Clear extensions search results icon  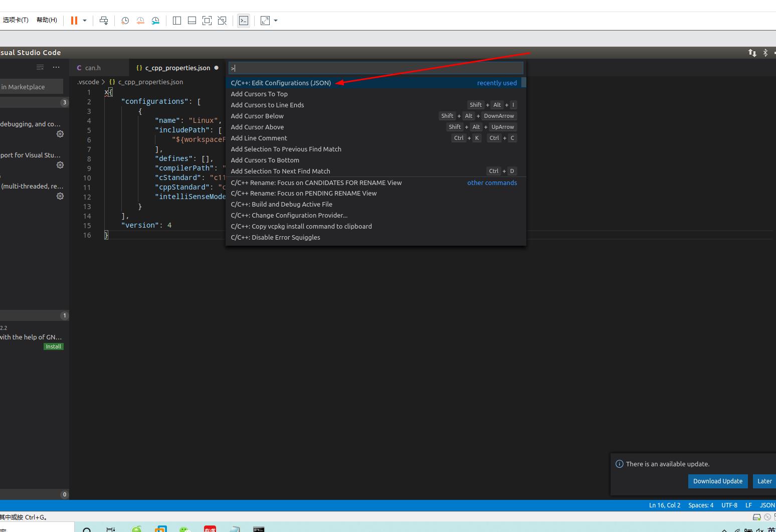(x=40, y=67)
